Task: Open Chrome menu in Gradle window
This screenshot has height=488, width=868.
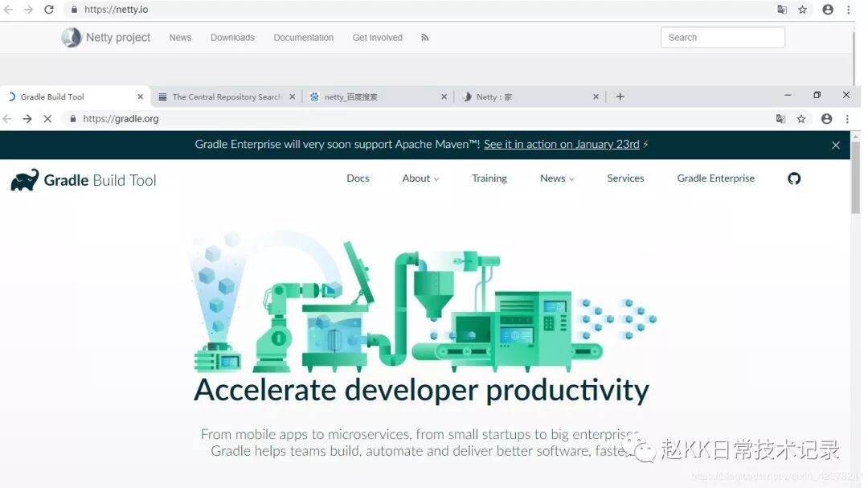Action: pyautogui.click(x=847, y=118)
